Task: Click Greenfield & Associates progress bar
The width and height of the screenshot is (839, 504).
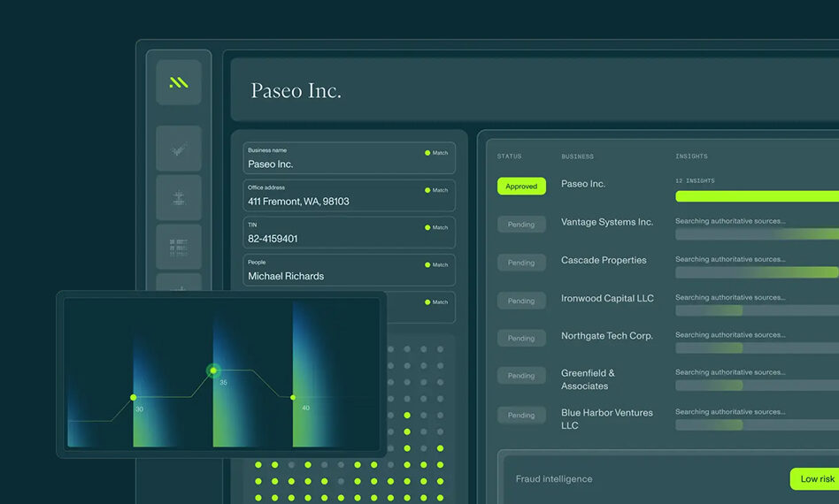Action: tap(757, 386)
